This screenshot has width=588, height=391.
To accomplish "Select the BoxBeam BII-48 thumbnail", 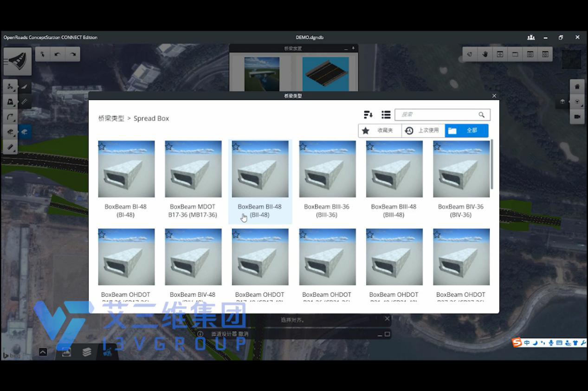I will (x=260, y=169).
